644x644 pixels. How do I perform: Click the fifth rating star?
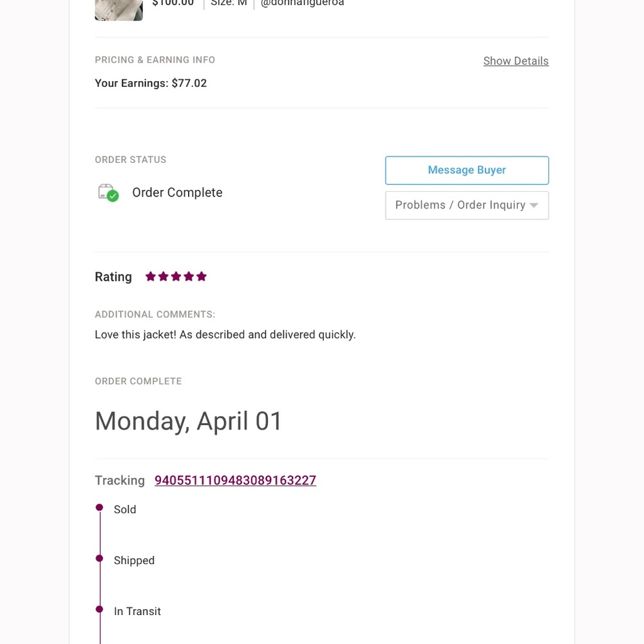(x=201, y=276)
